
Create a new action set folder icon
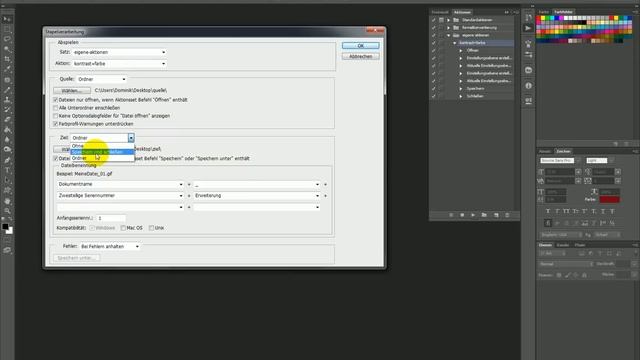[x=484, y=215]
